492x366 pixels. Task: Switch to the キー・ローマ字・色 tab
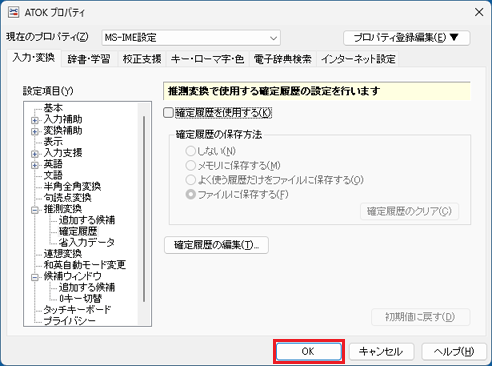pyautogui.click(x=207, y=59)
